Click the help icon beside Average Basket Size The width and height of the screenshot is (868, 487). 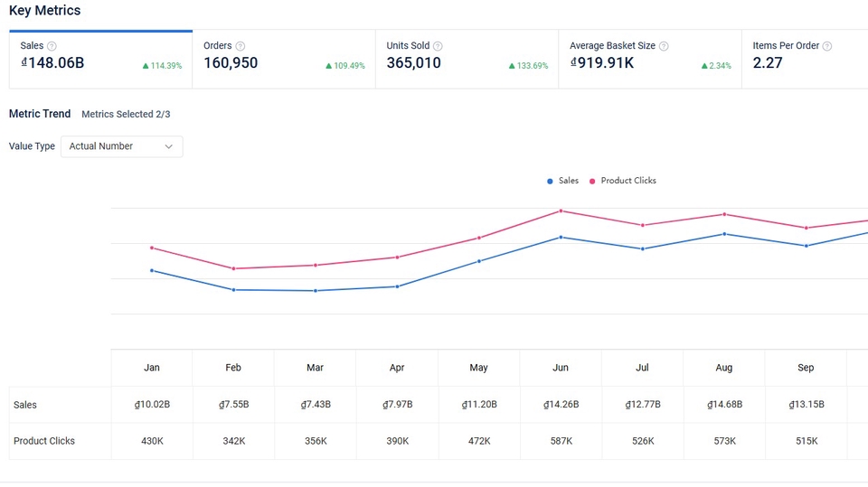pyautogui.click(x=664, y=46)
